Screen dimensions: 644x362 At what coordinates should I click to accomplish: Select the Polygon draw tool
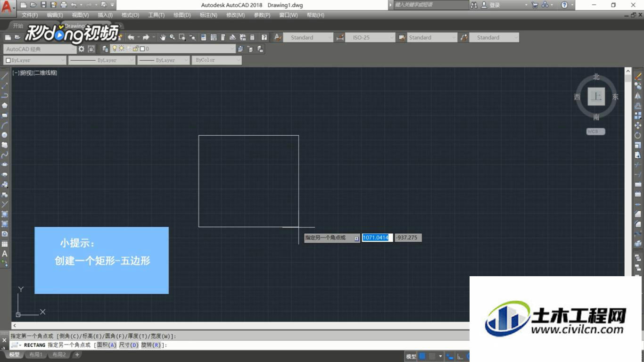pyautogui.click(x=5, y=106)
